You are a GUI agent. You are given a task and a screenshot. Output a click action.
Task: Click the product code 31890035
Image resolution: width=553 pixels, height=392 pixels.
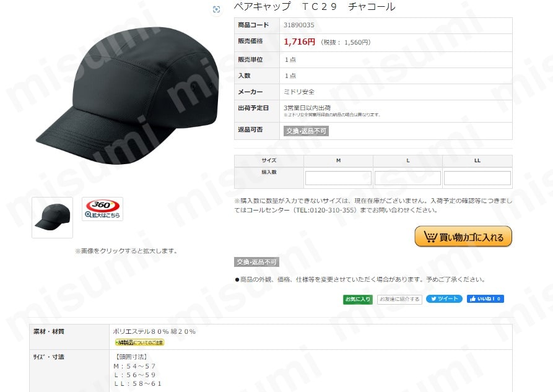click(298, 25)
